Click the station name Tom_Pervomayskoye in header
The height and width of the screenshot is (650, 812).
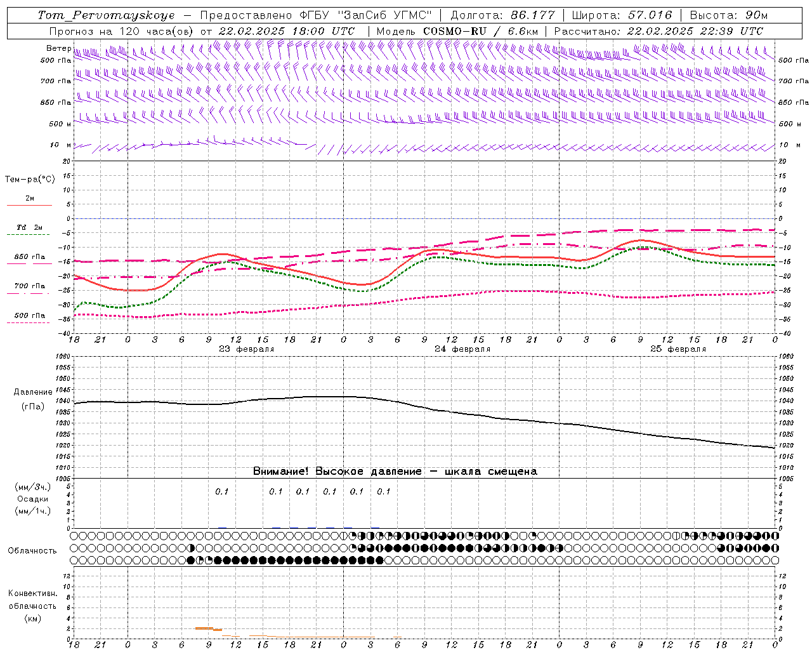106,15
